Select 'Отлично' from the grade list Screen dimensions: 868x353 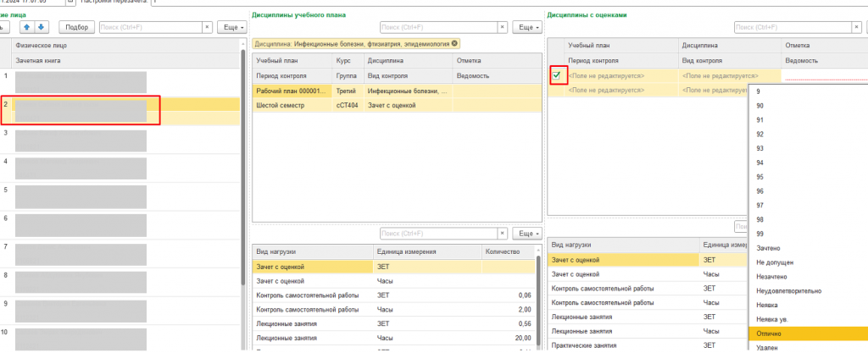point(770,334)
